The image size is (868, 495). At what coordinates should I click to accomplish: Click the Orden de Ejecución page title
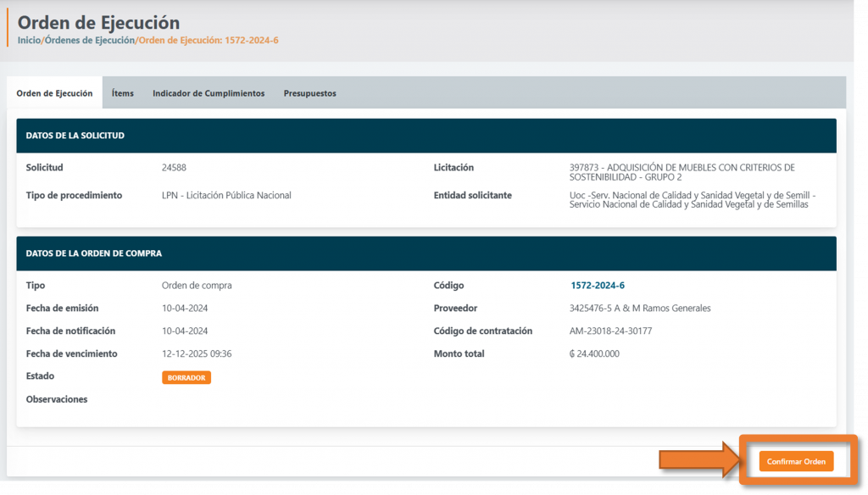pyautogui.click(x=98, y=23)
